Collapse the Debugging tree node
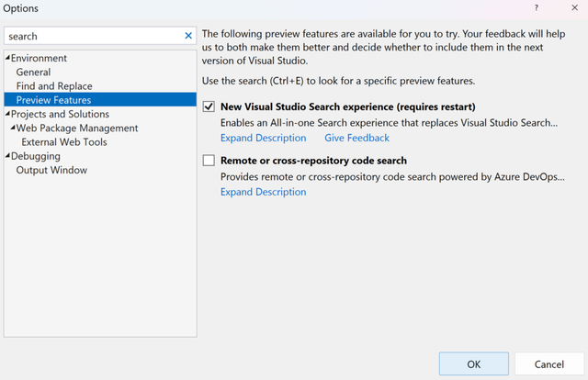The height and width of the screenshot is (380, 588). click(x=7, y=156)
